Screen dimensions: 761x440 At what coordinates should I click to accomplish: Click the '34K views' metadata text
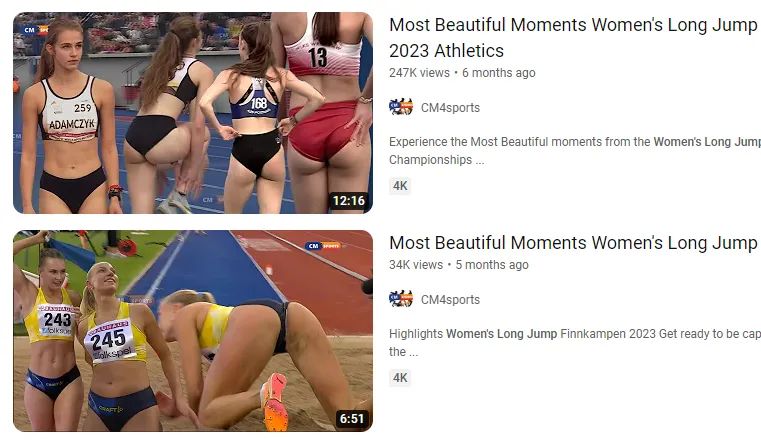point(416,265)
